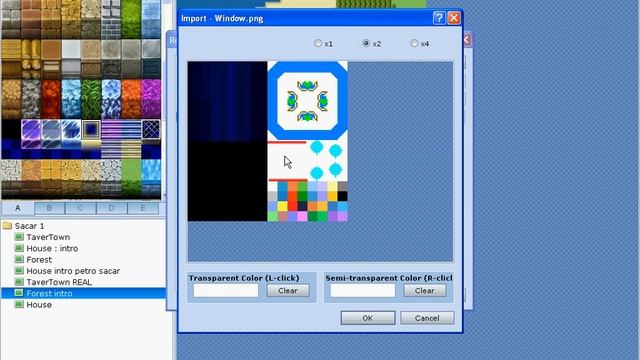Switch to tileset tab A
This screenshot has height=360, width=640.
coord(18,208)
